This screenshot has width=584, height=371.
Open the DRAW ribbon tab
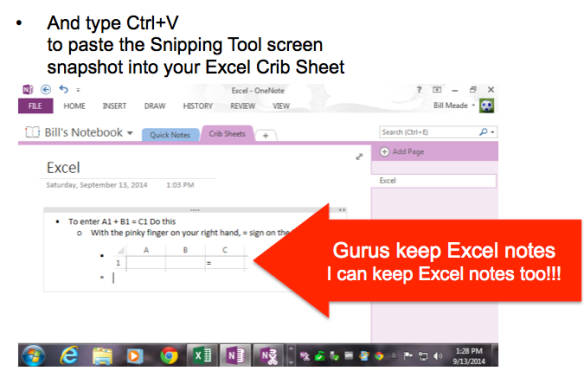155,106
